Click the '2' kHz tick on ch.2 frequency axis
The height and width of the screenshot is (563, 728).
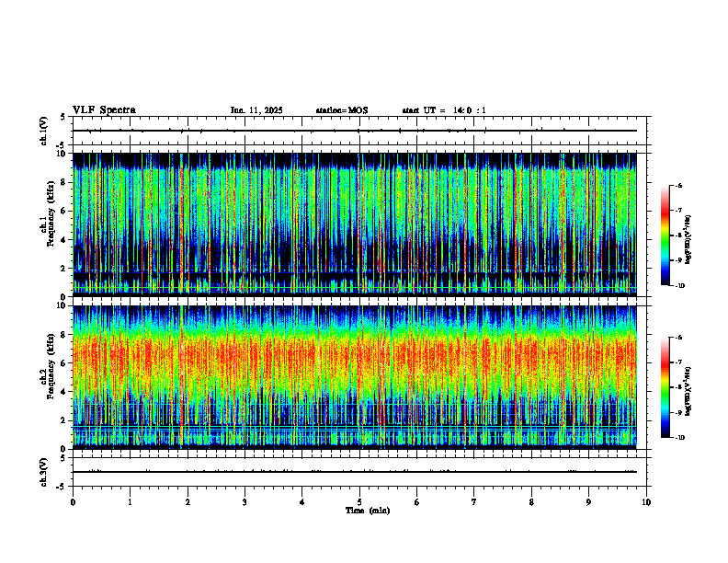(x=64, y=420)
